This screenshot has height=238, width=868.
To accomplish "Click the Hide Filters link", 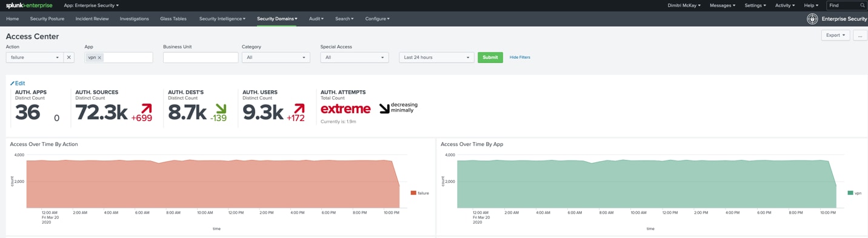I will [520, 58].
